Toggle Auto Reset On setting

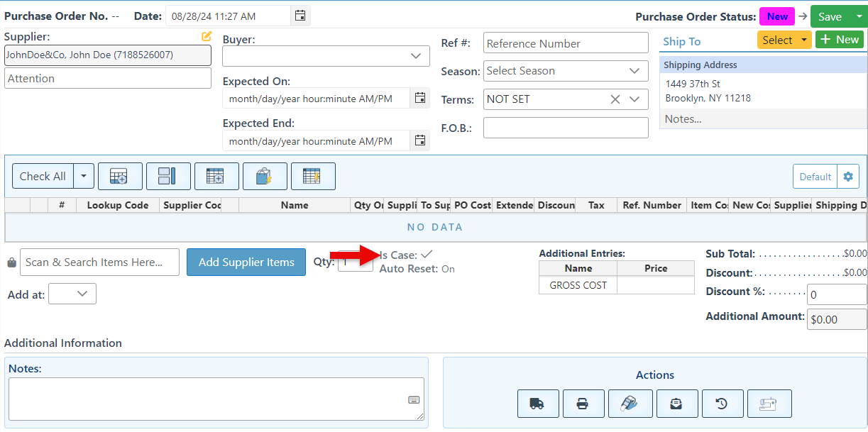[x=448, y=270]
